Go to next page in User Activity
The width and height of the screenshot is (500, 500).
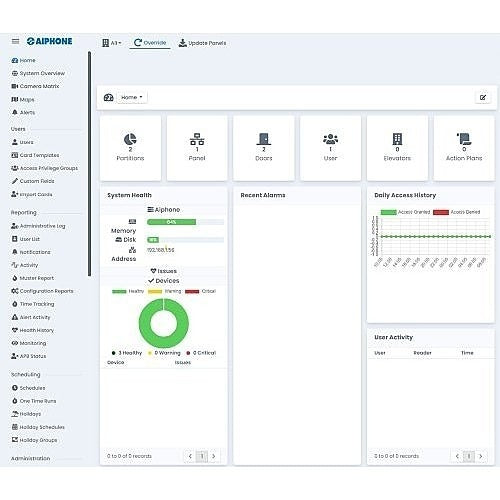480,456
